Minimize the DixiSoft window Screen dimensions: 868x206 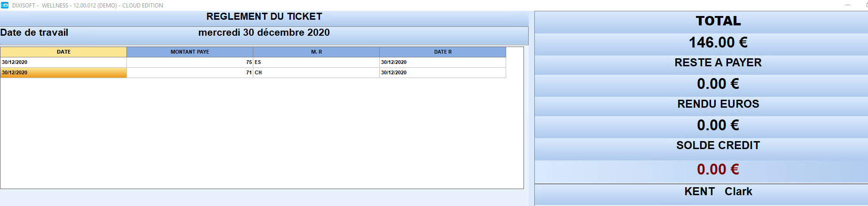[x=848, y=5]
